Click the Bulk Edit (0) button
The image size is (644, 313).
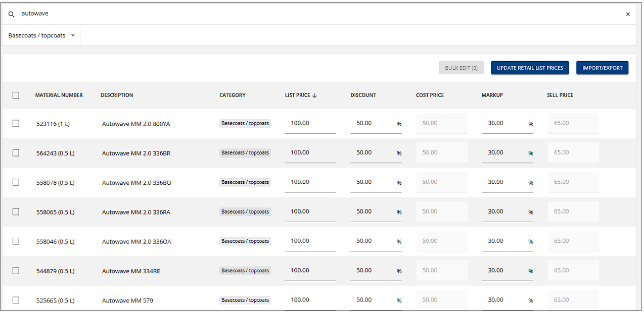tap(461, 68)
